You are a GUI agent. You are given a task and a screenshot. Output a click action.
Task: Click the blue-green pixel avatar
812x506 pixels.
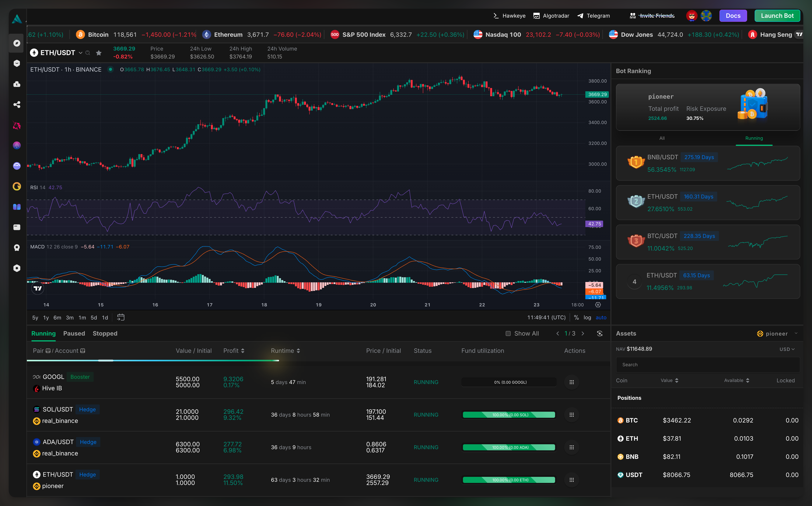coord(706,16)
